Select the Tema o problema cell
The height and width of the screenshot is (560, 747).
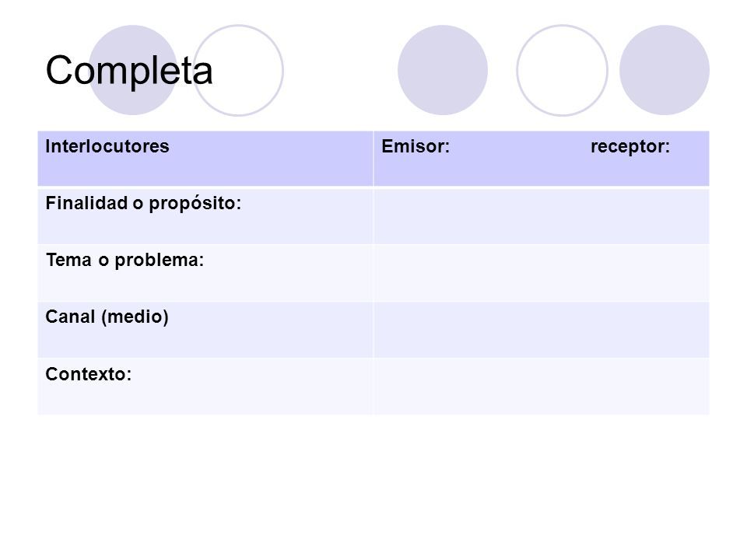coord(205,273)
